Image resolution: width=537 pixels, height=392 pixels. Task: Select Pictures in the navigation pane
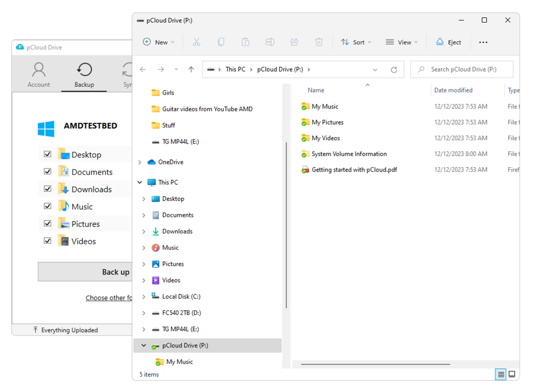[173, 264]
